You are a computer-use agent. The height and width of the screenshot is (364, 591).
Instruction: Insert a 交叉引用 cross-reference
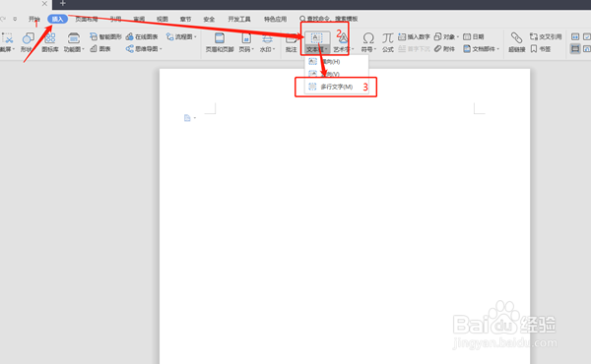pos(546,36)
